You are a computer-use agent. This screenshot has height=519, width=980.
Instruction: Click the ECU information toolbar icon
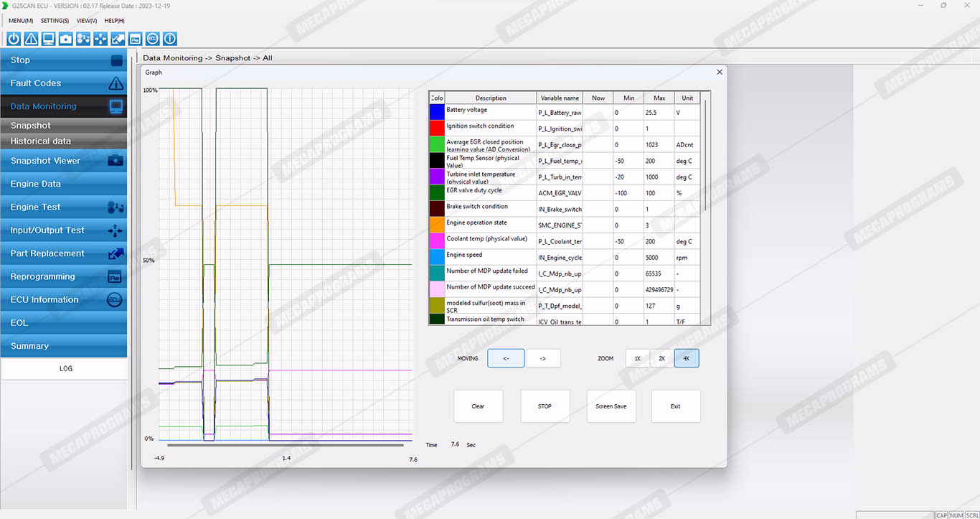coord(152,39)
